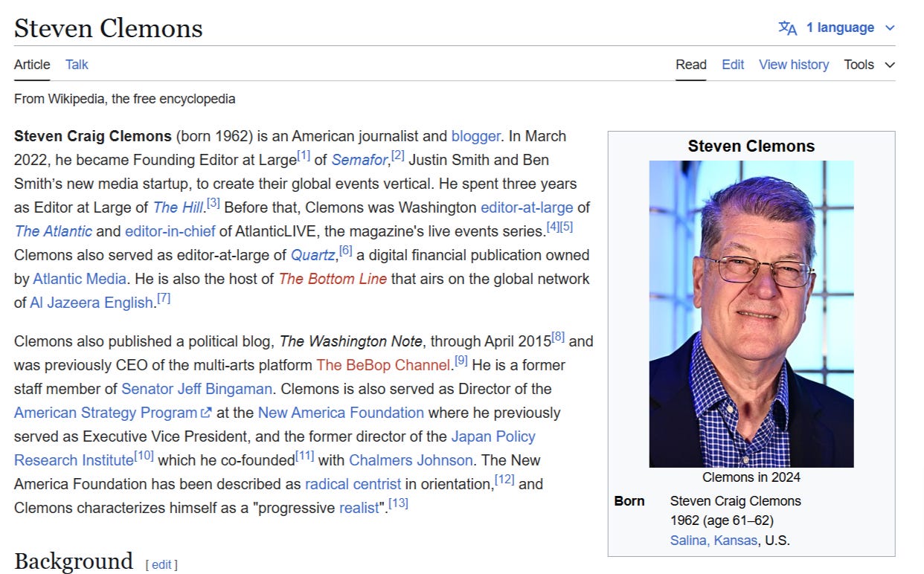Screen dimensions: 924x574
Task: Jump to citation reference [13]
Action: point(399,504)
